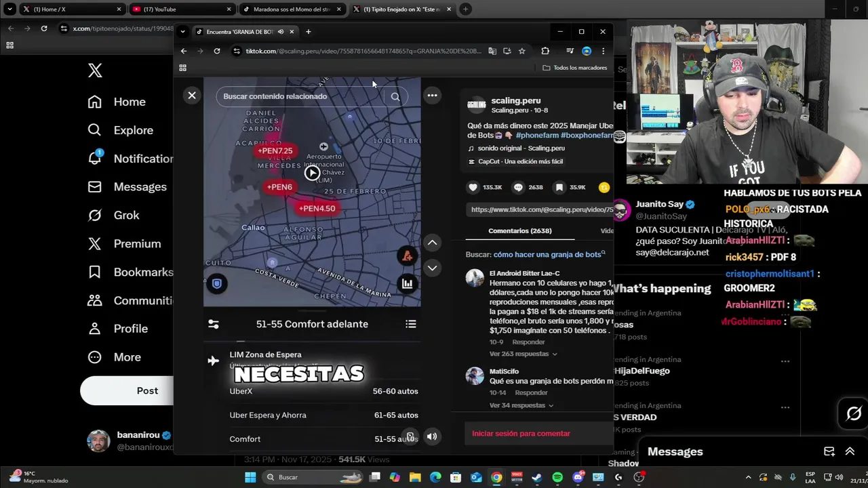The height and width of the screenshot is (488, 868).
Task: Compose new message icon in Messages drawer
Action: [x=829, y=451]
